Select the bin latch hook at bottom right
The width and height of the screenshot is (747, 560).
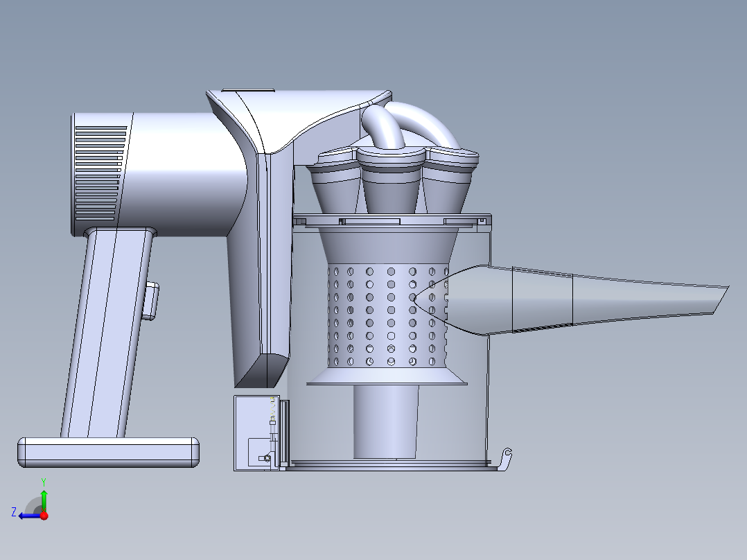click(504, 458)
